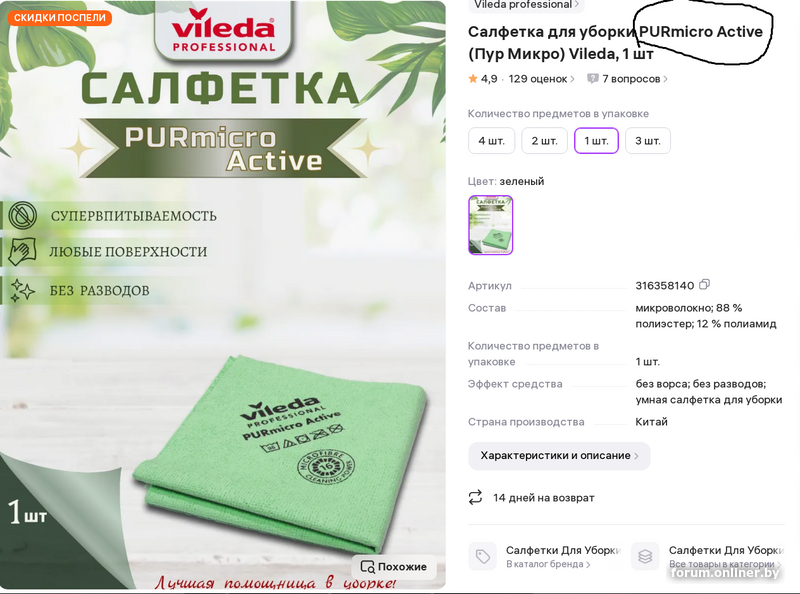Open the main Vileda product image
The height and width of the screenshot is (594, 800).
222,295
